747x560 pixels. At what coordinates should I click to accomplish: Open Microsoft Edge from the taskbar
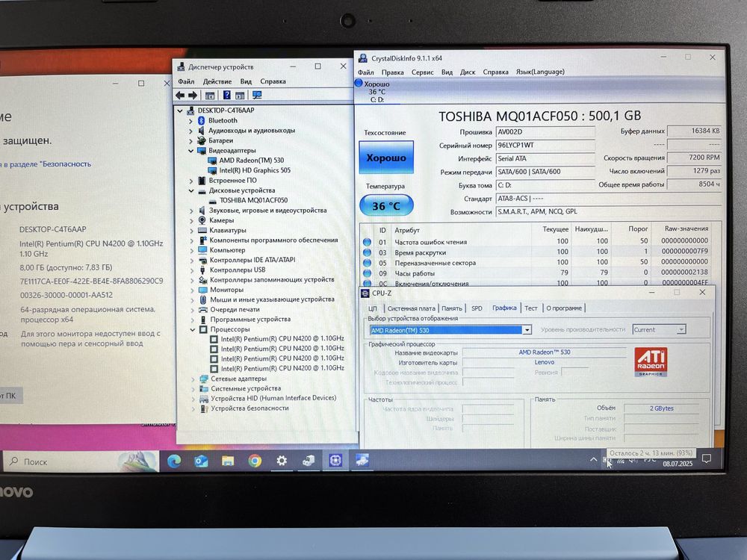tap(174, 461)
